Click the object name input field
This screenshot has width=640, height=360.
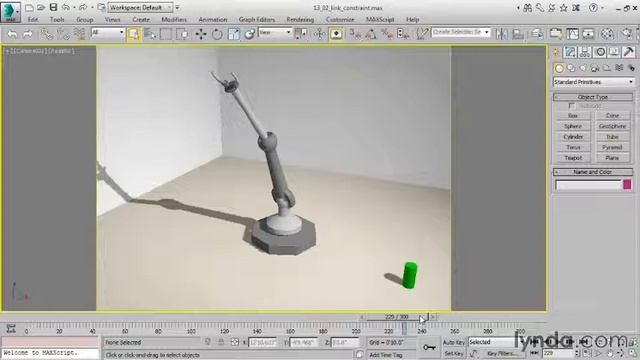(x=589, y=185)
